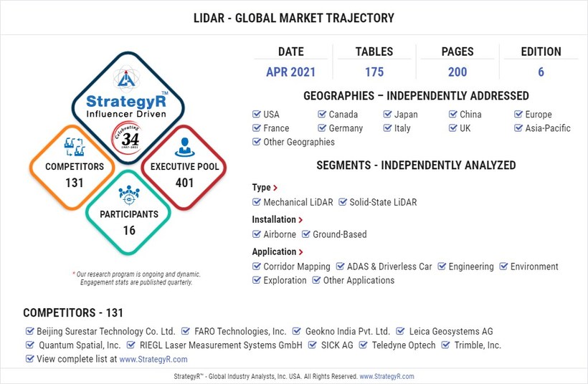
Task: Toggle the Solid-State LiDAR checkbox
Action: [x=343, y=202]
